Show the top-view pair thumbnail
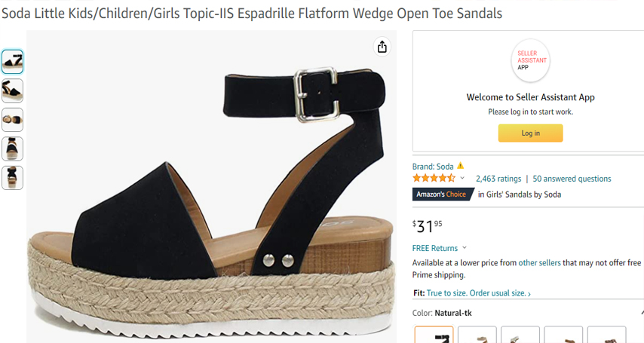644x343 pixels. tap(12, 120)
